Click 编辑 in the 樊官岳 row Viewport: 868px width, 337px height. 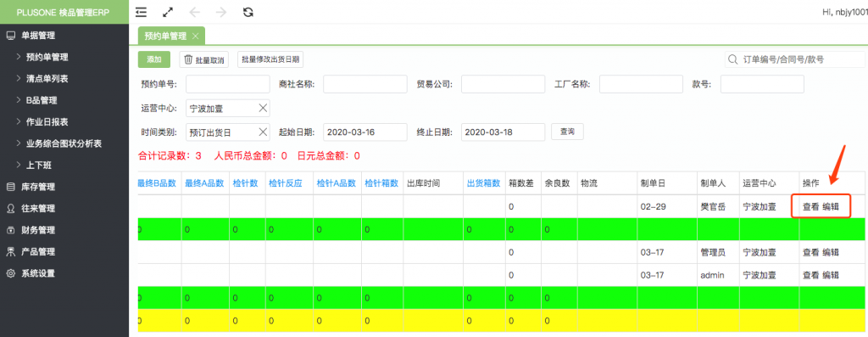831,207
